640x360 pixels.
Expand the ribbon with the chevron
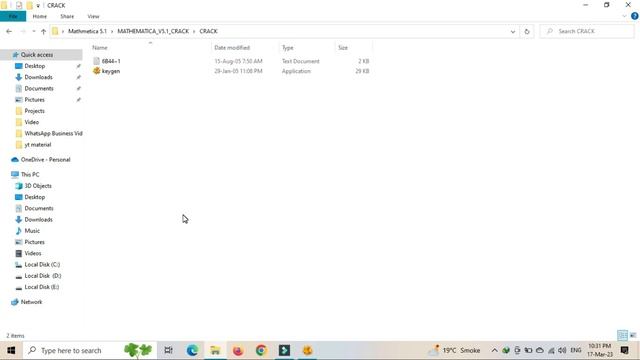624,16
